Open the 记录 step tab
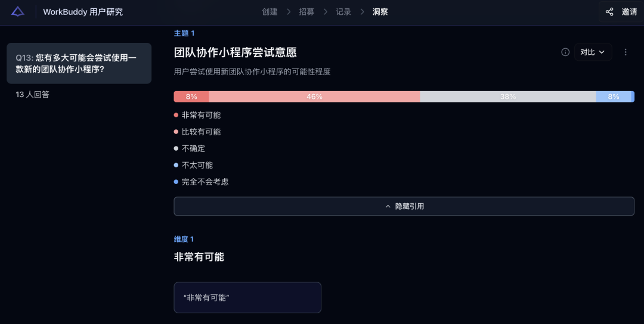The width and height of the screenshot is (644, 324). (343, 12)
